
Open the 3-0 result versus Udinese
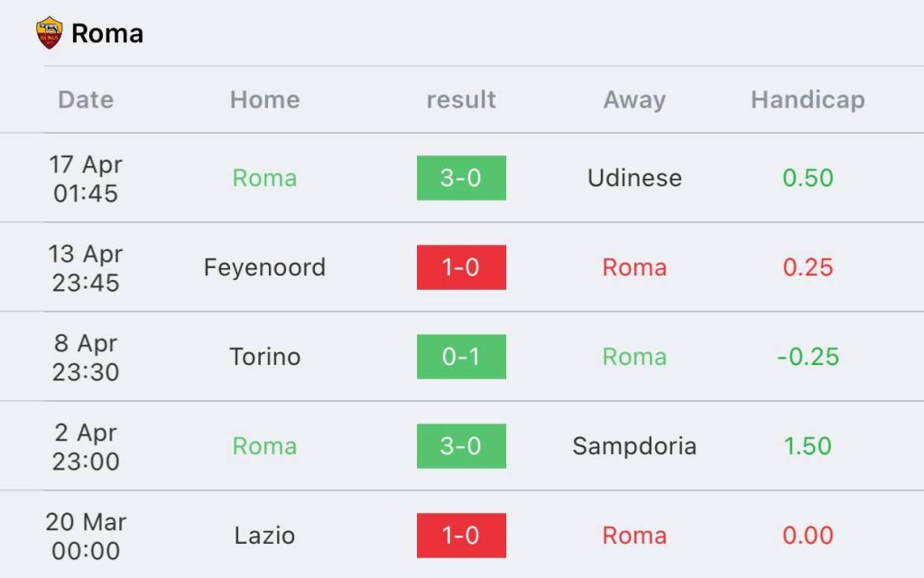461,178
